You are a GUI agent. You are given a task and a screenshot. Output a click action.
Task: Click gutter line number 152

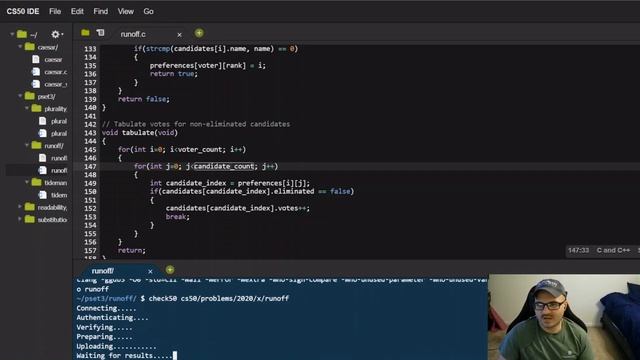[x=90, y=209]
